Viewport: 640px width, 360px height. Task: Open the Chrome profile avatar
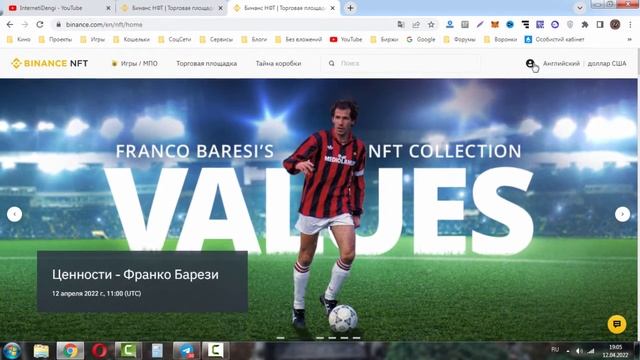(615, 24)
